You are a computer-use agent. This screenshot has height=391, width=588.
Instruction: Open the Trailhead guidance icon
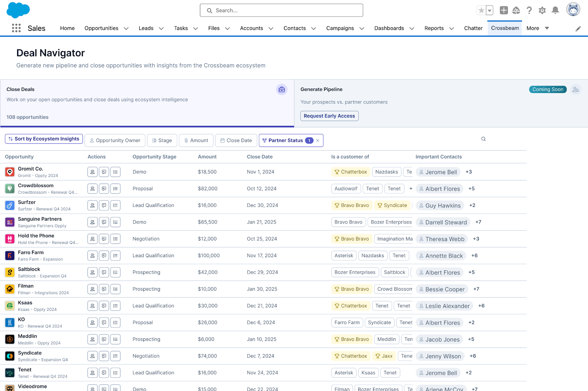coord(516,10)
